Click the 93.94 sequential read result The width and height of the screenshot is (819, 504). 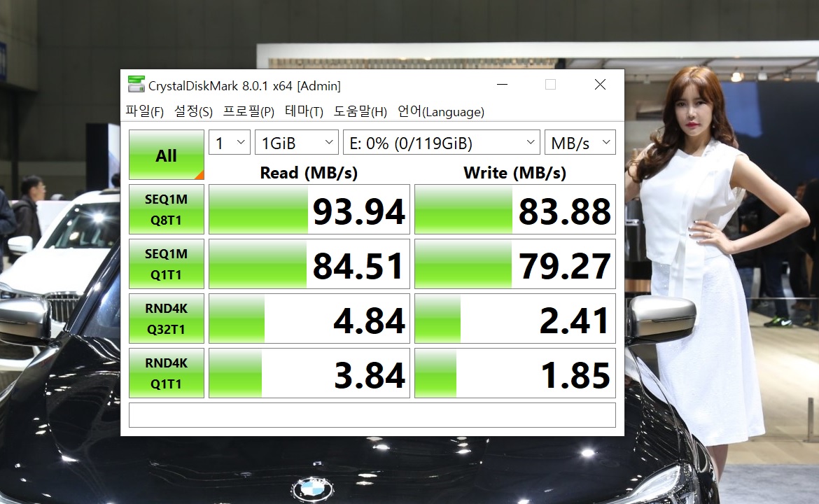(309, 209)
